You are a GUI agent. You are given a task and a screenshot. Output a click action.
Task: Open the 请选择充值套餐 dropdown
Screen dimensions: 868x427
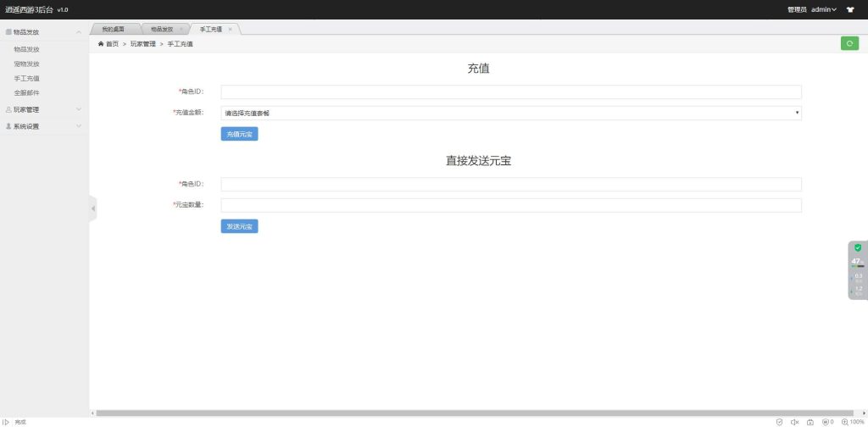click(511, 113)
